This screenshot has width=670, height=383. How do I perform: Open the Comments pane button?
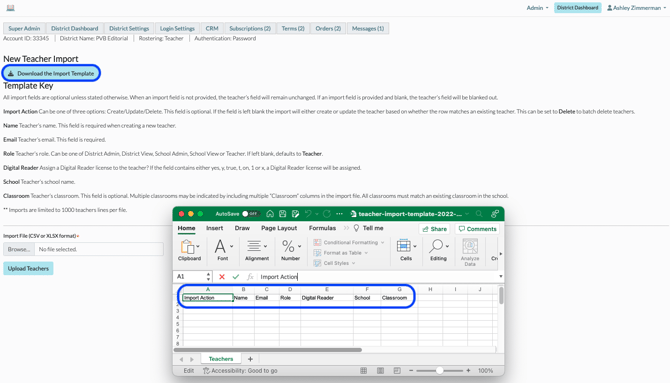pos(477,229)
